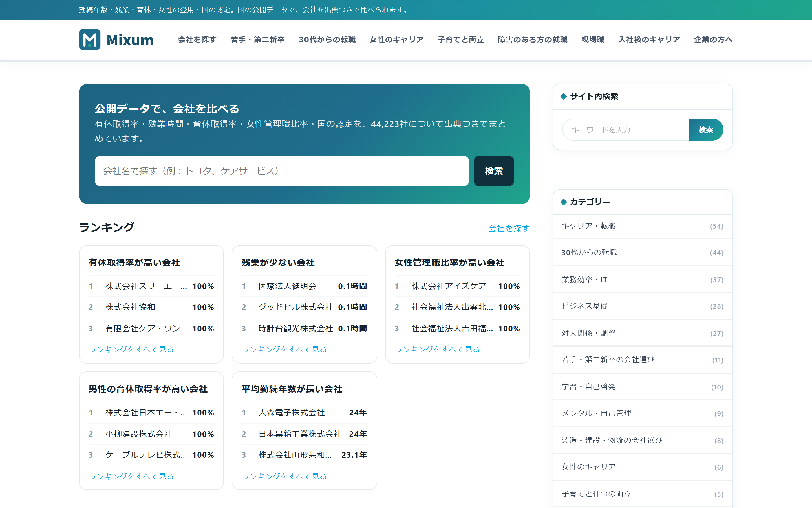Open 株式会社スリーエー... in paid leave ranking

coord(151,286)
